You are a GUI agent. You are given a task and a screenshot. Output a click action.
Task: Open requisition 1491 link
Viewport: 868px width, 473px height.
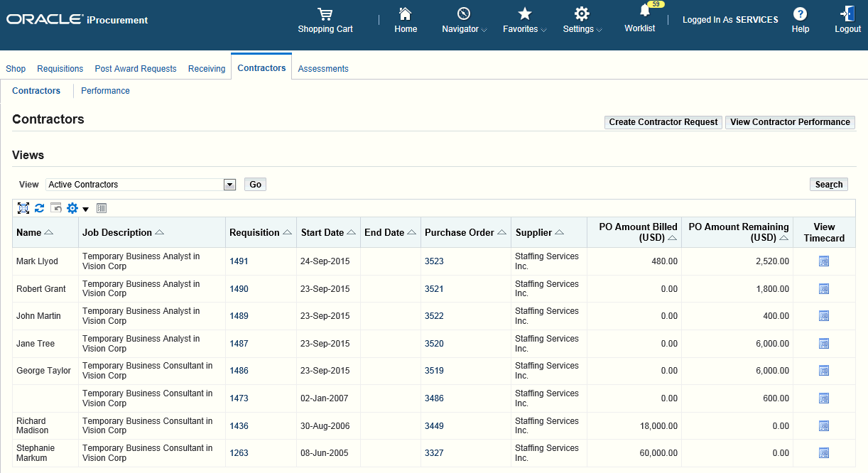(x=239, y=261)
